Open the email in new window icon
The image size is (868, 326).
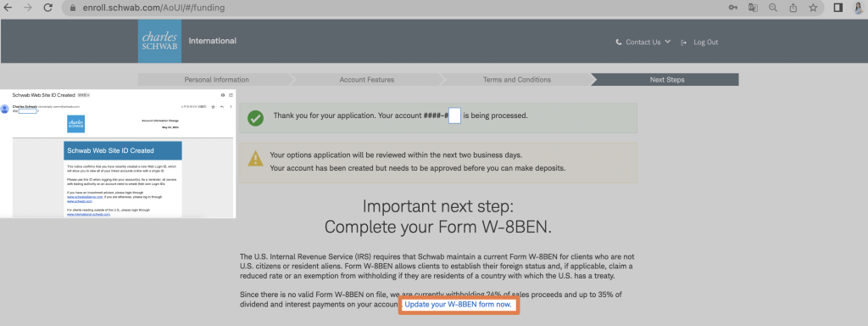tap(231, 95)
